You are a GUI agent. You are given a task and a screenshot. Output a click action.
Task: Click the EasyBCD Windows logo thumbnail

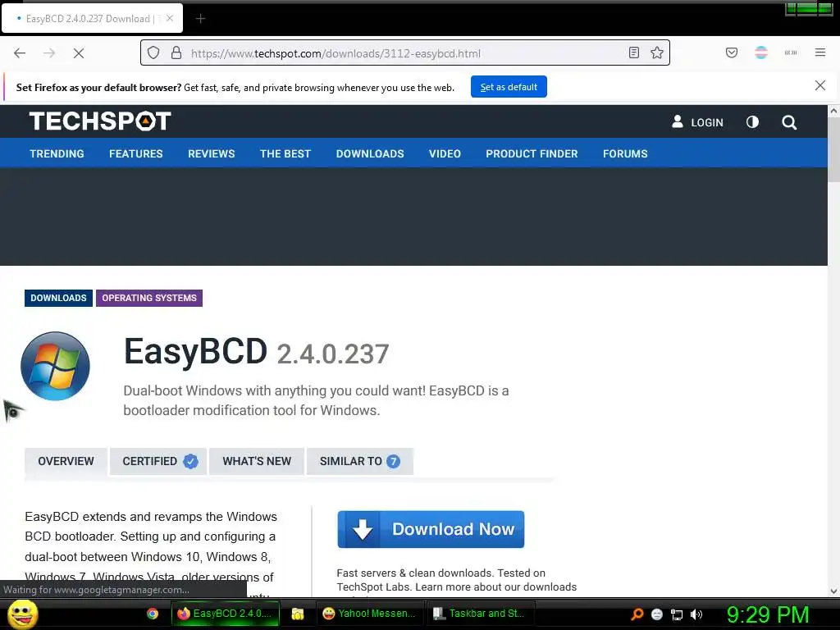[x=55, y=366]
